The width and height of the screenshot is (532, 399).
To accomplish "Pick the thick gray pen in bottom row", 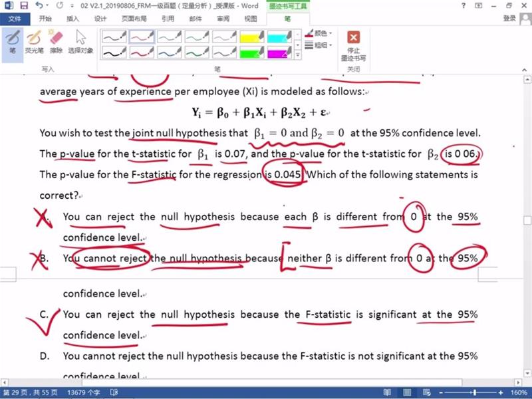I will pyautogui.click(x=224, y=53).
